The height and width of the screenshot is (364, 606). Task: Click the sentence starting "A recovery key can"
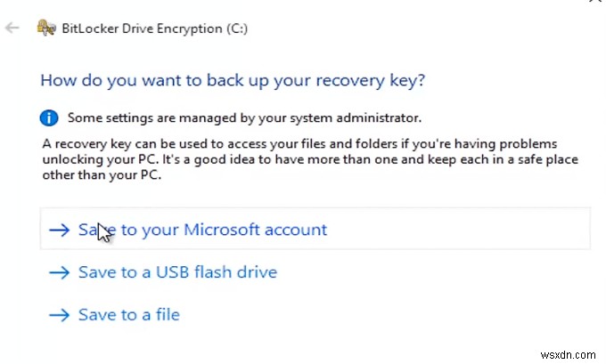pos(178,143)
